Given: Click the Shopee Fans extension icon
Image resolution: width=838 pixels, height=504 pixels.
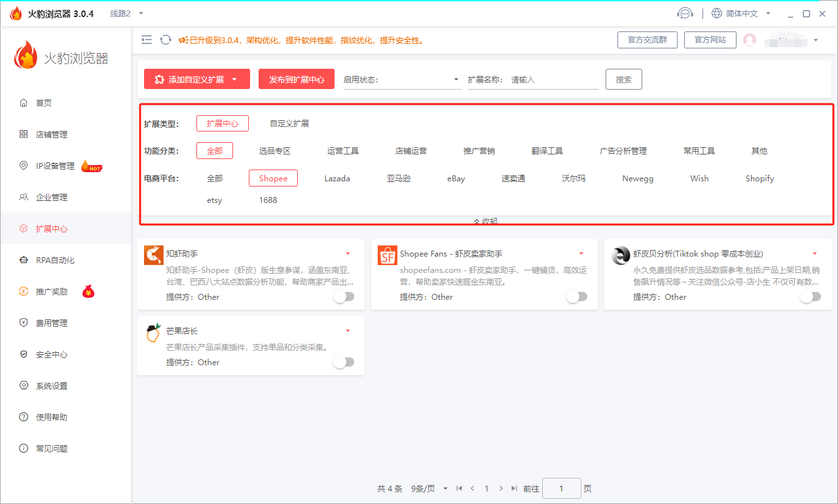Looking at the screenshot, I should (387, 255).
